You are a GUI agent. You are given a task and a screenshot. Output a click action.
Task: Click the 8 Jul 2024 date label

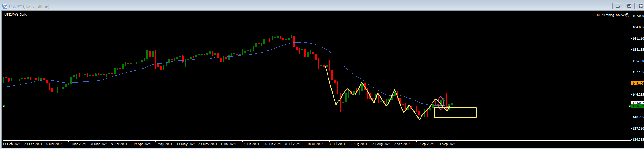coord(292,144)
